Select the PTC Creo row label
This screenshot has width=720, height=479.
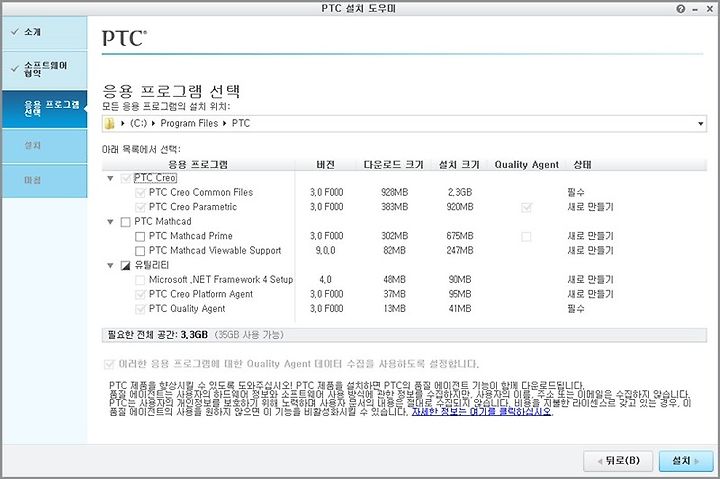coord(155,178)
